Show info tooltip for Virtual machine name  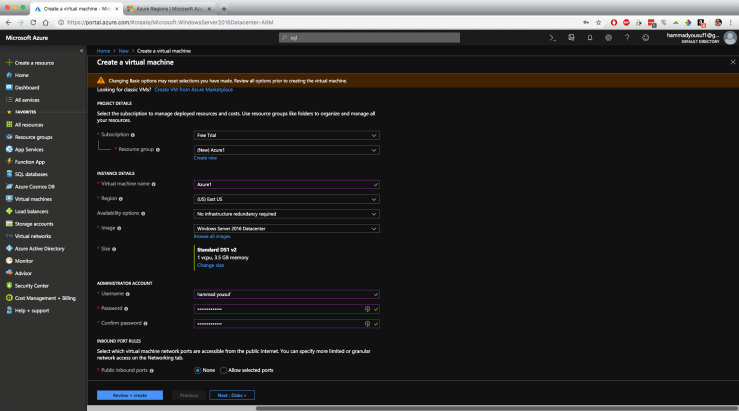coord(154,184)
